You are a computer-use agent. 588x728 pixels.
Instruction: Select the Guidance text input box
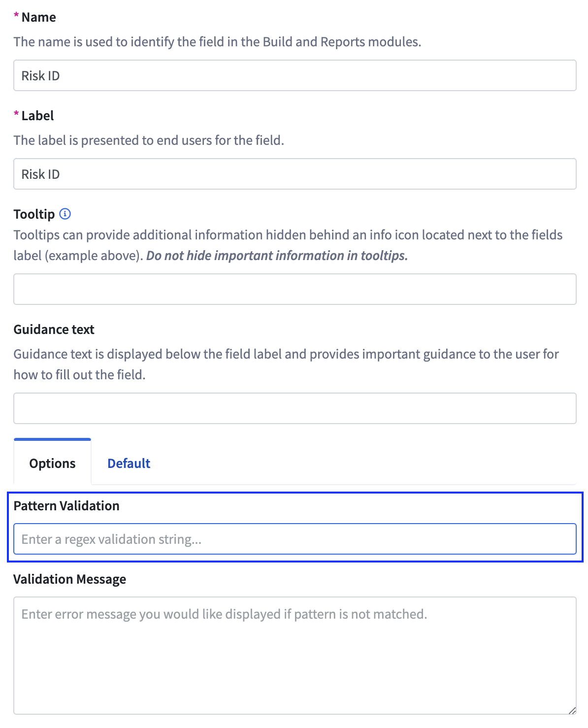294,408
